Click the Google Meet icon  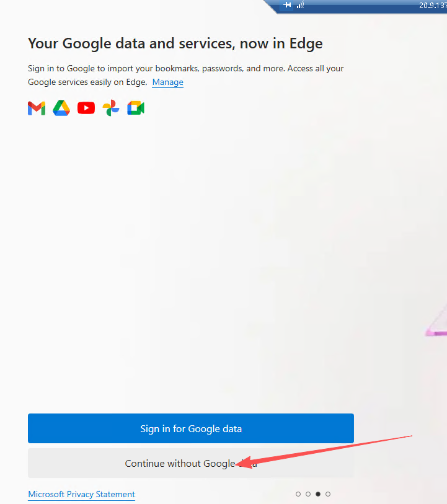136,108
